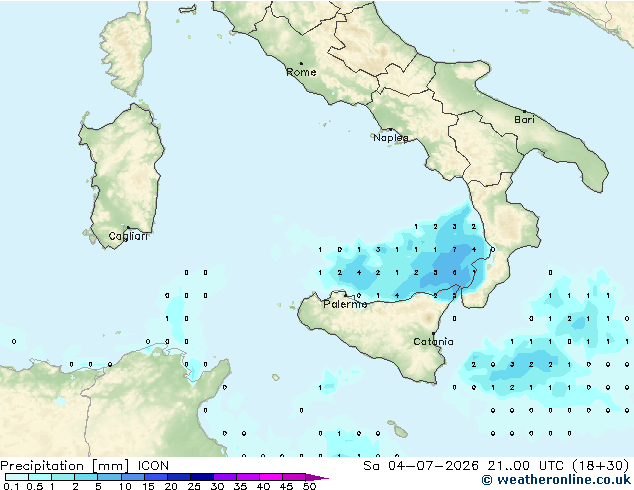The width and height of the screenshot is (634, 490).
Task: Click the legend swatch between 10 and 15
Action: tap(132, 477)
